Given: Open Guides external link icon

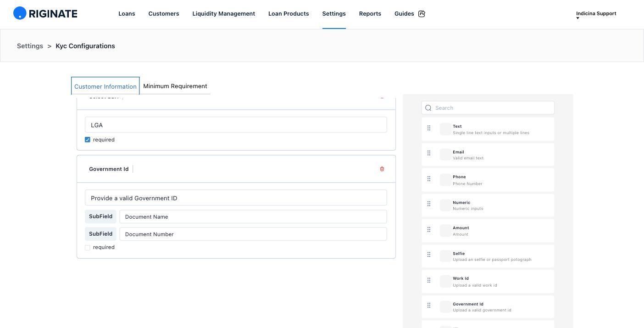Looking at the screenshot, I should point(422,14).
